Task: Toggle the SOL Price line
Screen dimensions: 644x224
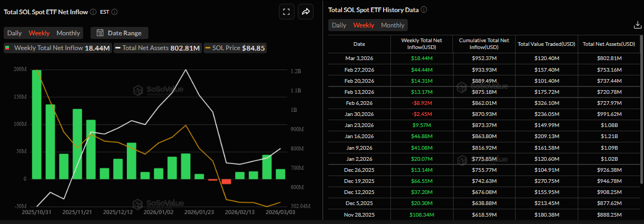Action: (x=235, y=48)
